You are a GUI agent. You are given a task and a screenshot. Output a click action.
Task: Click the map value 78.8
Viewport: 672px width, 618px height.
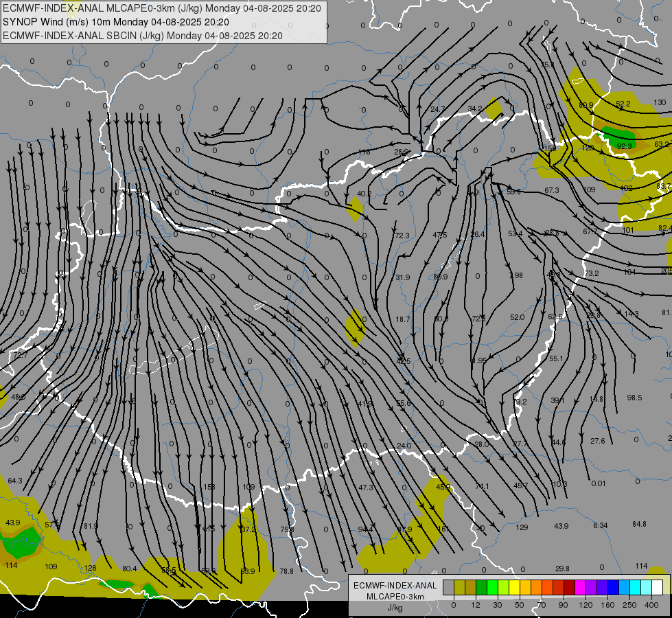pos(286,571)
